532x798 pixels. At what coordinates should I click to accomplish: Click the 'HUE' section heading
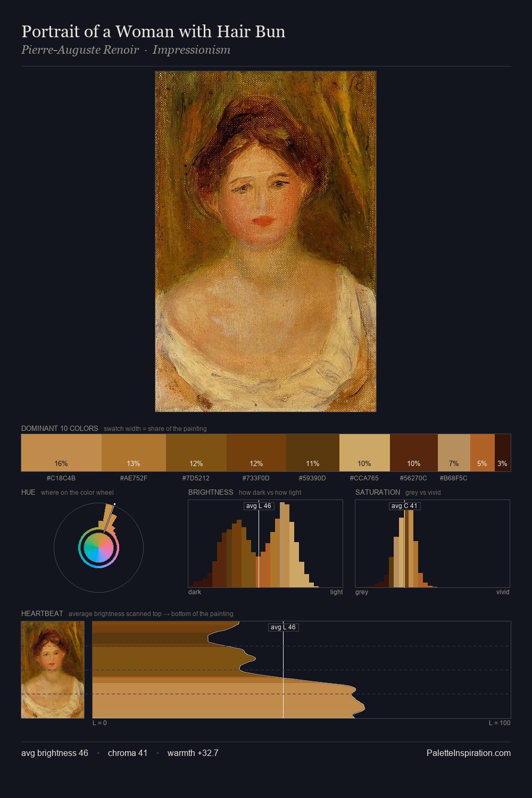point(28,492)
